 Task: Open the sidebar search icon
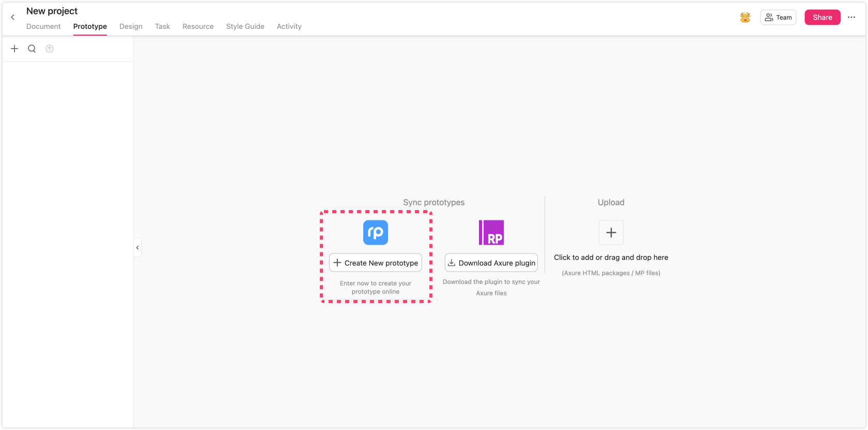pos(32,49)
